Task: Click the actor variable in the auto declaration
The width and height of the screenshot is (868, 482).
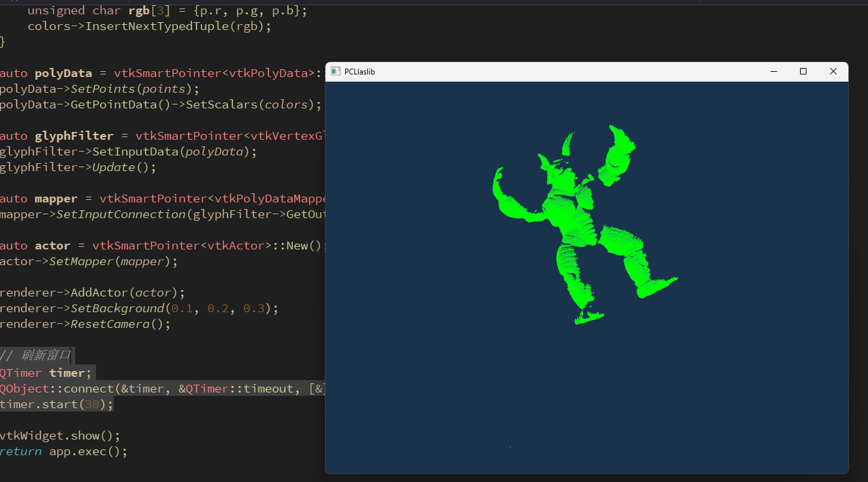Action: 52,246
